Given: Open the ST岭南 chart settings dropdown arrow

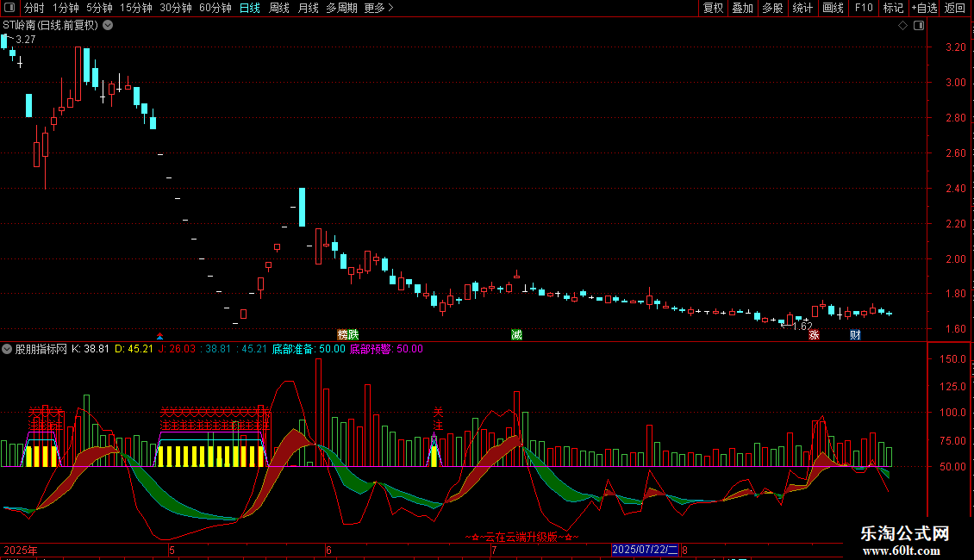Looking at the screenshot, I should pyautogui.click(x=108, y=26).
